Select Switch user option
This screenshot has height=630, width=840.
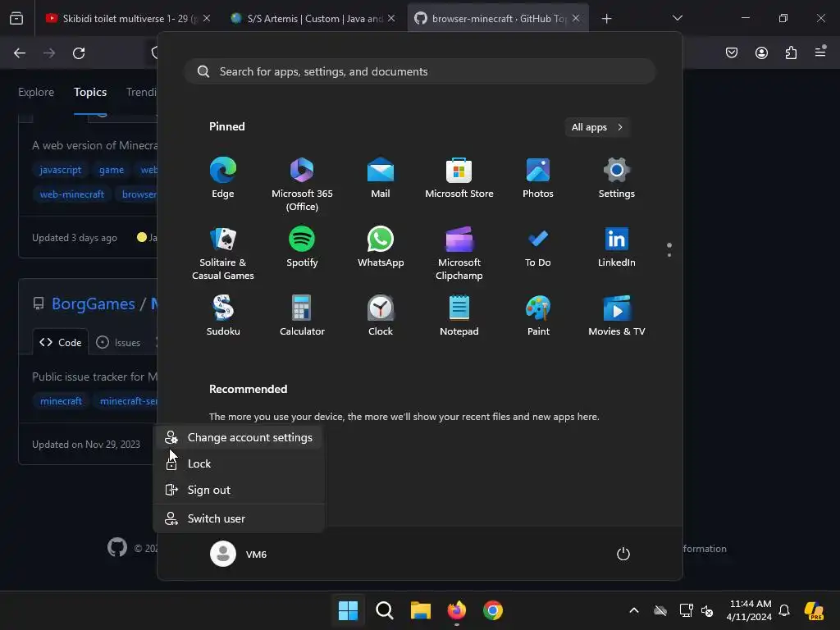(x=239, y=518)
